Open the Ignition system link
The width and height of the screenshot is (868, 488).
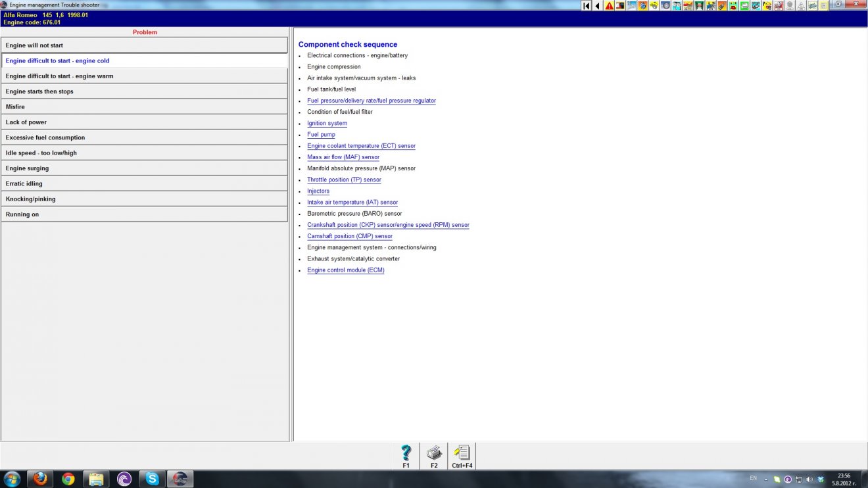click(x=327, y=124)
